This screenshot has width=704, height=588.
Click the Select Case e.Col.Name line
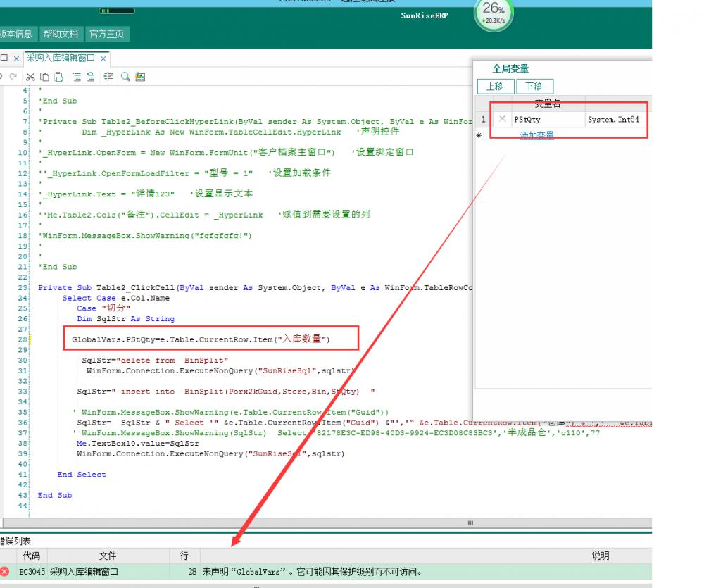pyautogui.click(x=116, y=298)
